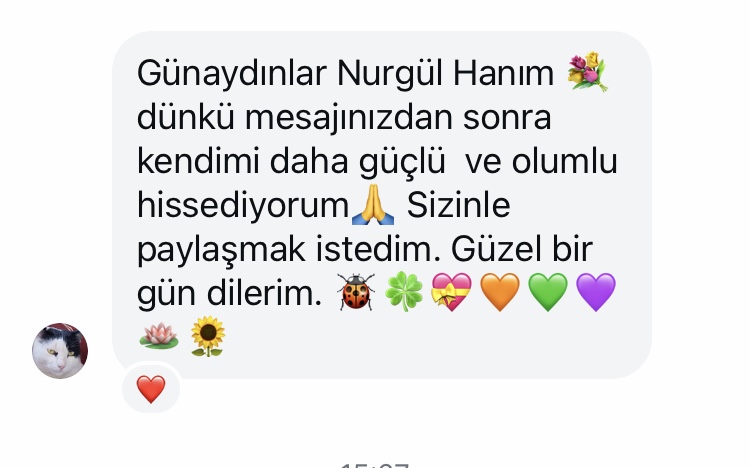750x468 pixels.
Task: Click the text "kendimi daha güçlü"
Action: pyautogui.click(x=291, y=162)
